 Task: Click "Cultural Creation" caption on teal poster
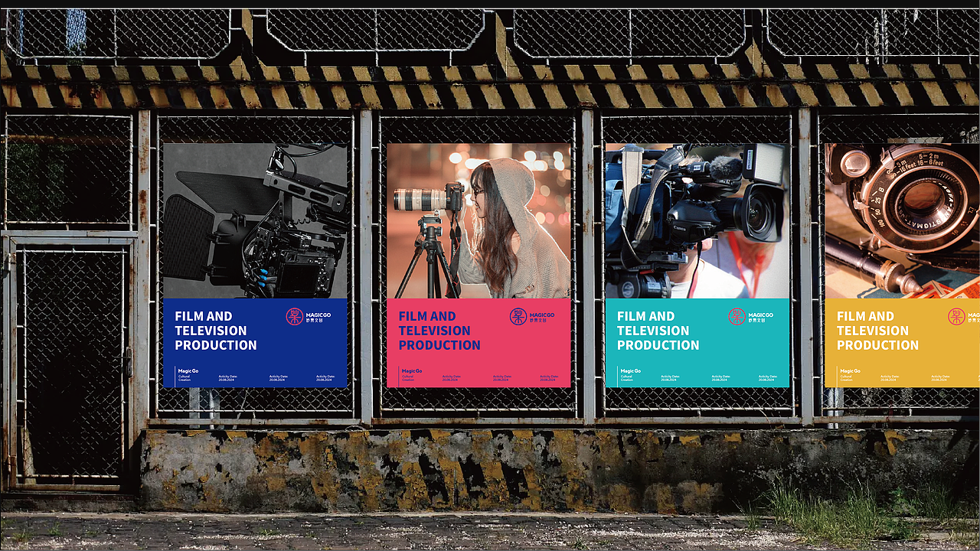click(627, 378)
